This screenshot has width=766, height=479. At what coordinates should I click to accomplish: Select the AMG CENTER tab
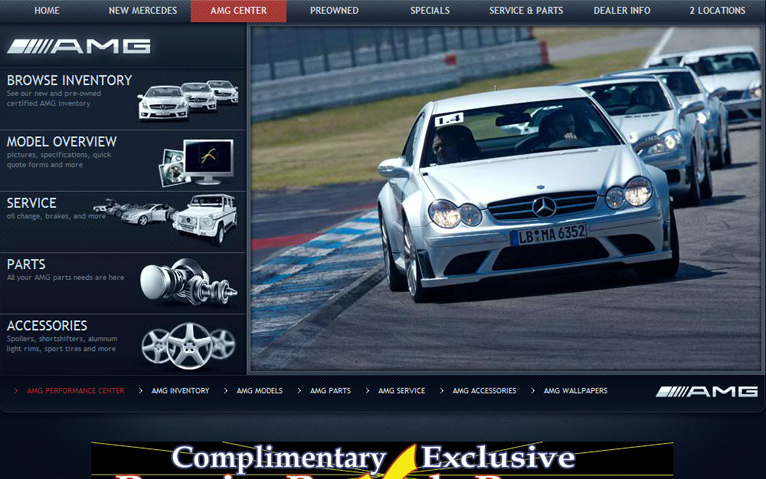tap(238, 11)
